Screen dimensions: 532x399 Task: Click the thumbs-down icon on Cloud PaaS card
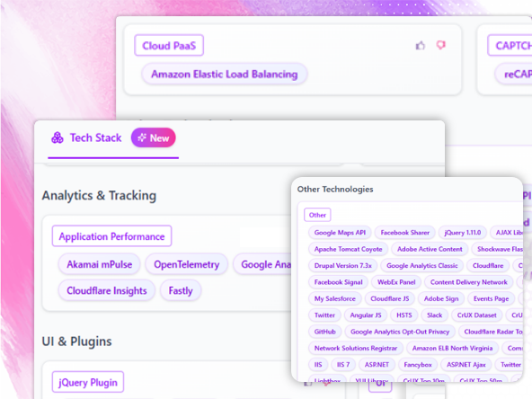440,45
